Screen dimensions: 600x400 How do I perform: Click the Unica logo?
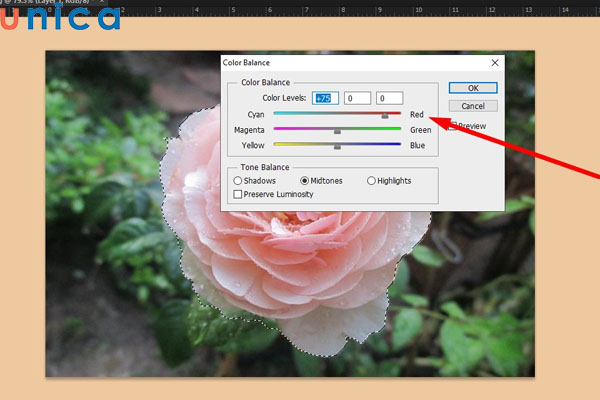coord(58,20)
